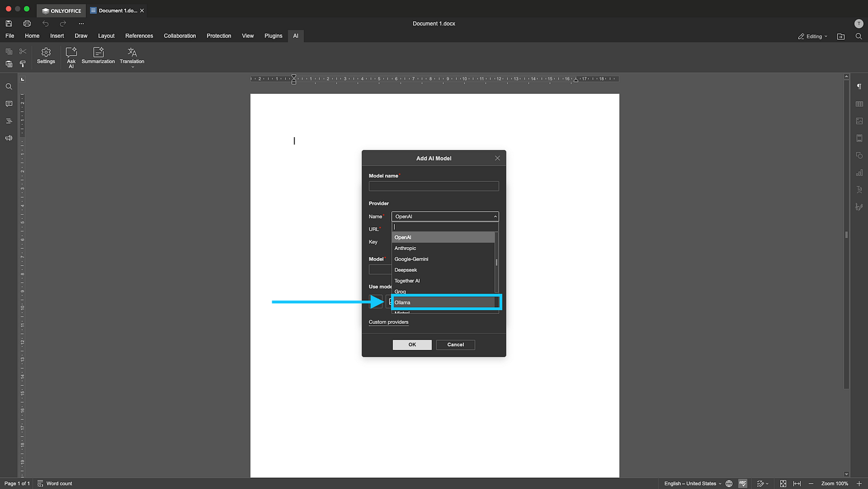Select Ollama from the provider list
This screenshot has width=868, height=489.
[444, 302]
